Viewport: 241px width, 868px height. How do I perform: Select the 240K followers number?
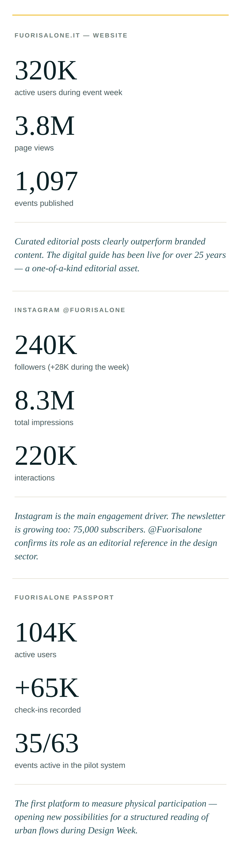coord(46,345)
